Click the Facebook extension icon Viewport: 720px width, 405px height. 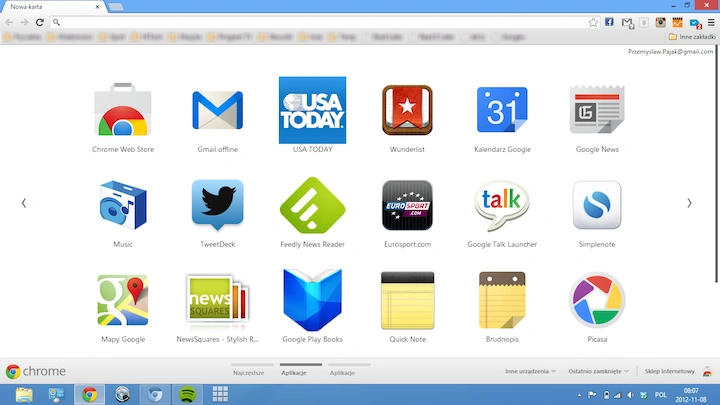(x=609, y=22)
